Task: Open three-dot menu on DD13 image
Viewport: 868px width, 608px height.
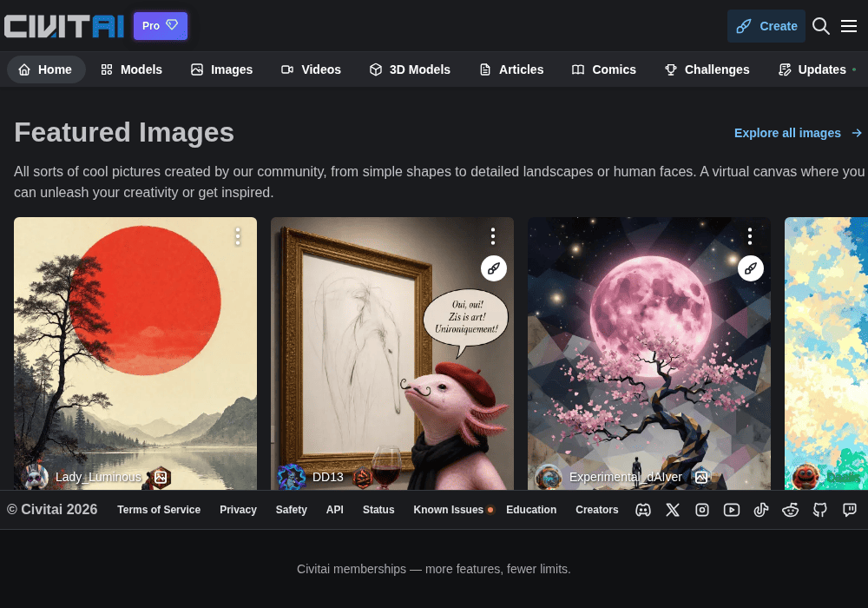Action: click(493, 236)
